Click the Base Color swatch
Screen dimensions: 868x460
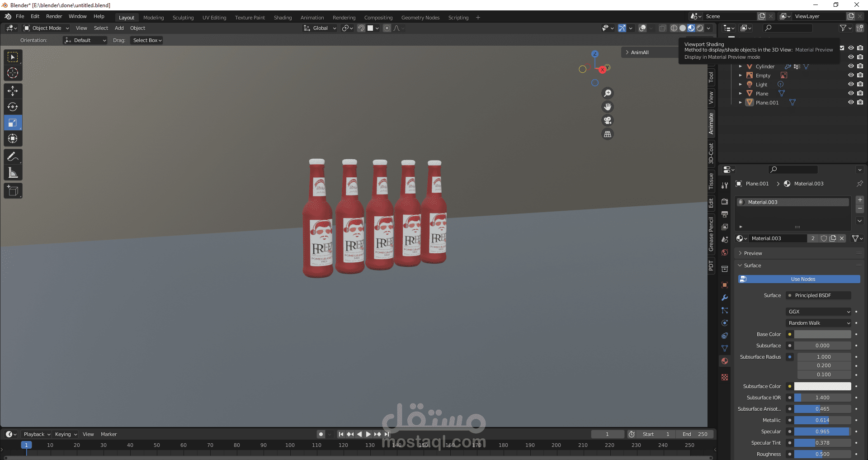click(823, 334)
